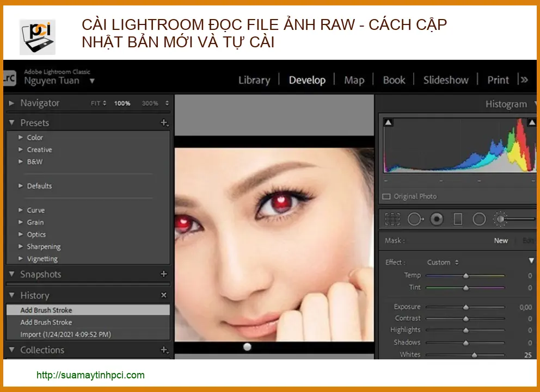The image size is (540, 392).
Task: Select the Crop Overlay tool
Action: [x=392, y=219]
